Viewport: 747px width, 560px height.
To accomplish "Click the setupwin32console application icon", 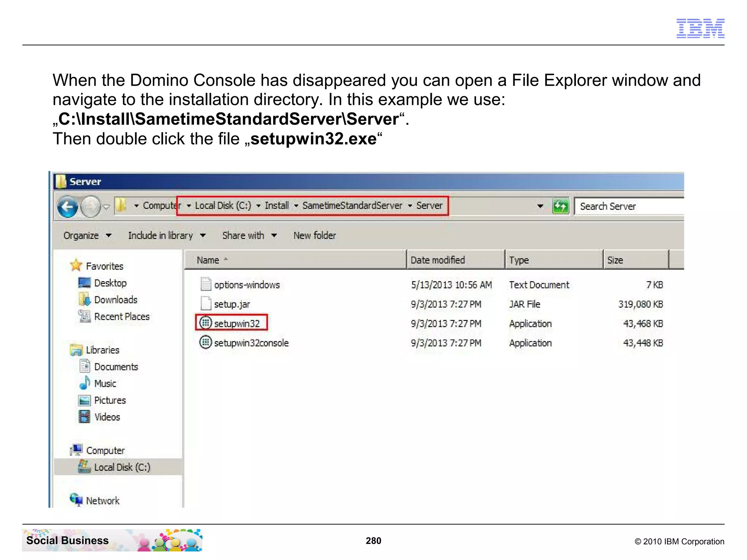I will pos(206,342).
